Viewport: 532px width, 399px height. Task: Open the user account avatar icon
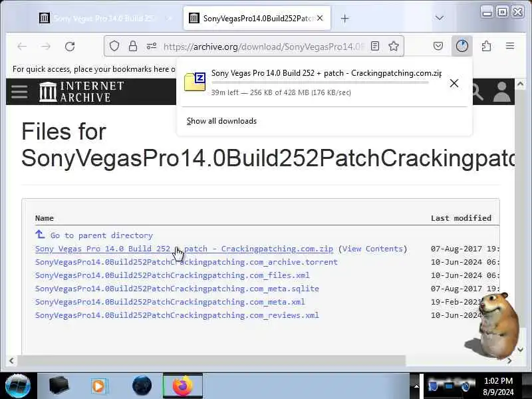[x=502, y=92]
